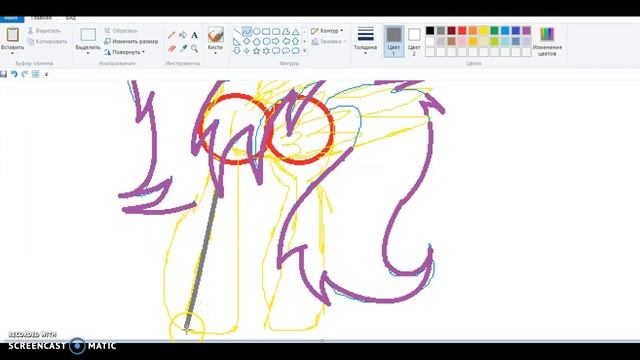Switch to the Главная ribbon tab
This screenshot has width=640, height=360.
pyautogui.click(x=41, y=18)
